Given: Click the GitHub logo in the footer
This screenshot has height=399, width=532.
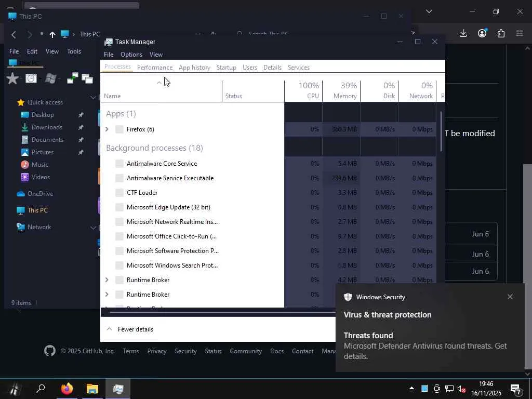Looking at the screenshot, I should click(x=49, y=351).
